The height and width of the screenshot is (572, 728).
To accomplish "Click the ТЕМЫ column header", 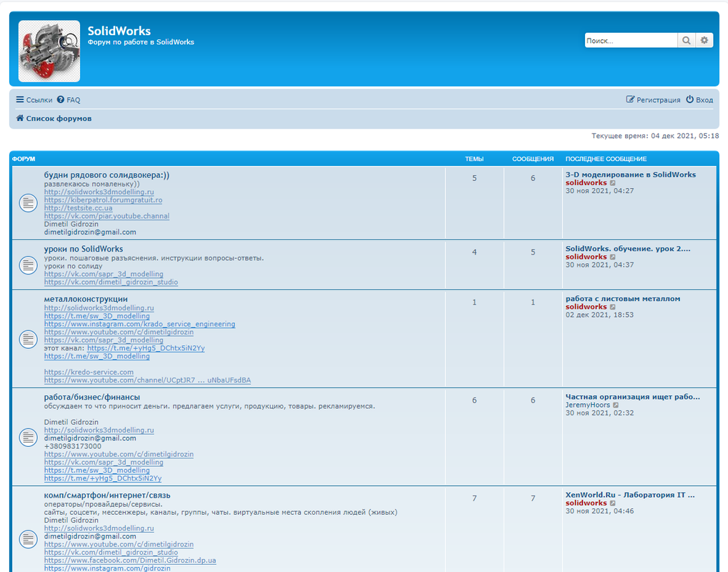I will (474, 159).
